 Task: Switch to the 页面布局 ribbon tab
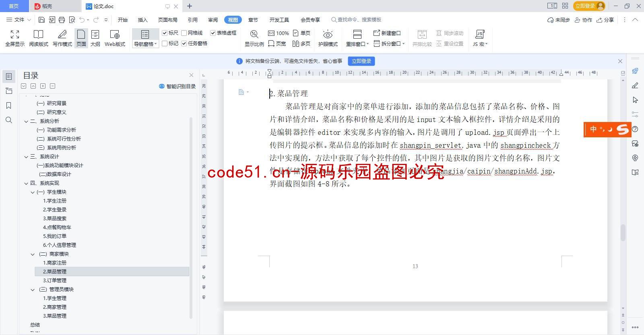click(x=168, y=20)
